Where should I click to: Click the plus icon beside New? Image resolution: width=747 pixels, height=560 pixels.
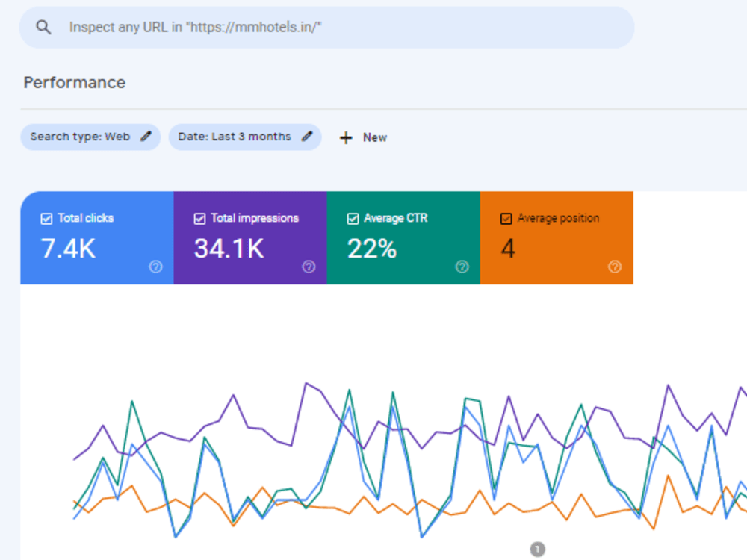pos(346,137)
